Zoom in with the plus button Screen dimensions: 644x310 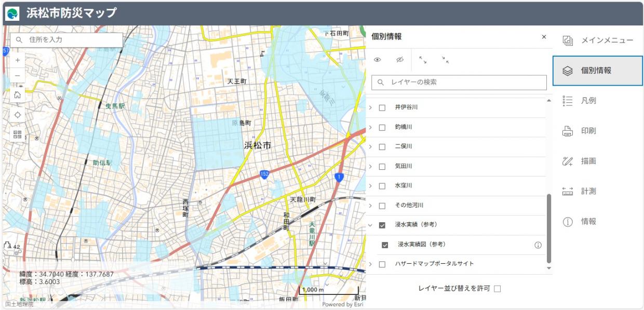[x=18, y=60]
